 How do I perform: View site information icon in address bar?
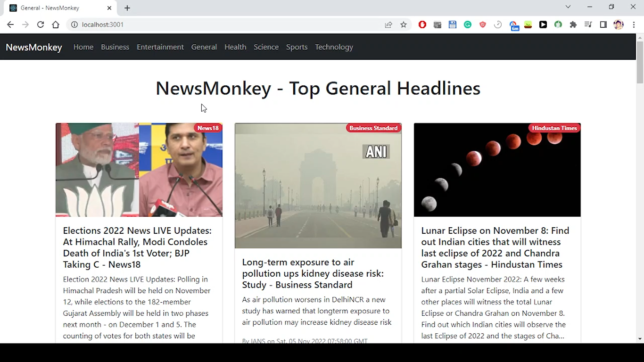coord(74,25)
